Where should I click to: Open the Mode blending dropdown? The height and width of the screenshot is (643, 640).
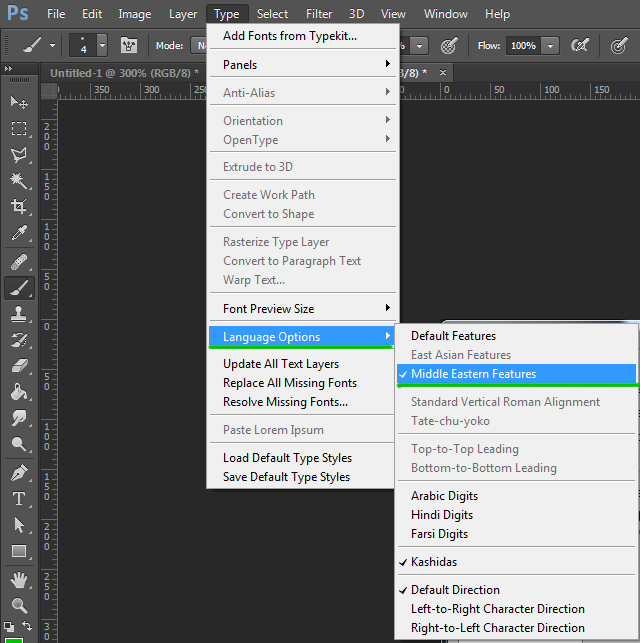point(198,46)
